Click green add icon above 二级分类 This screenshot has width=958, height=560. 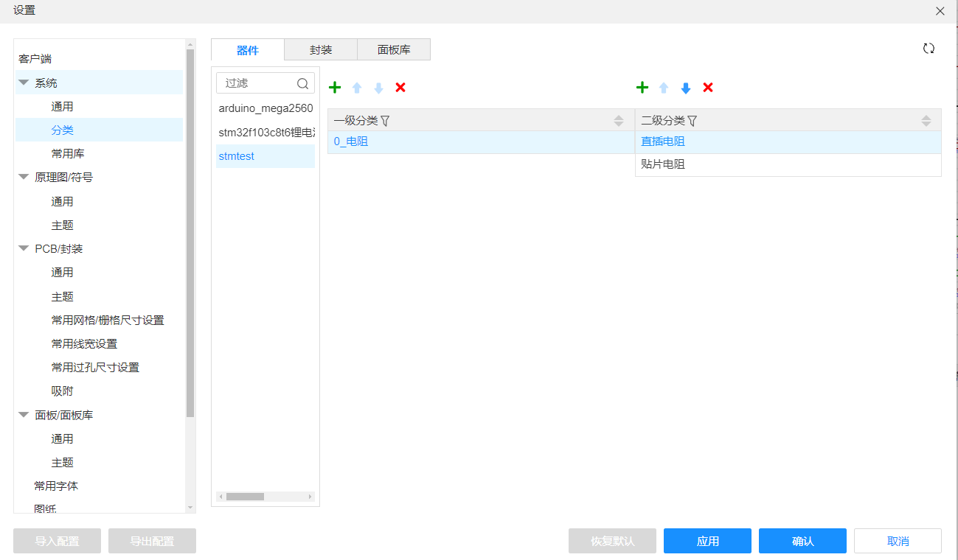(x=642, y=88)
